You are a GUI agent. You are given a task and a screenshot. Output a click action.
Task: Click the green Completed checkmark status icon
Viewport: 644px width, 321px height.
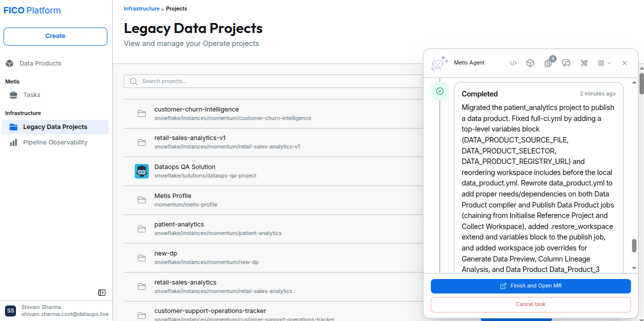[x=440, y=91]
